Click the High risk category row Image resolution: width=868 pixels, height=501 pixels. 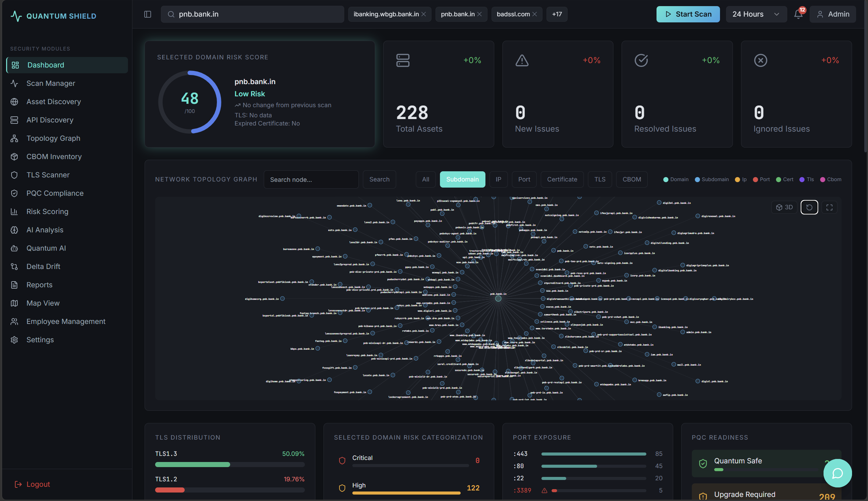click(408, 488)
